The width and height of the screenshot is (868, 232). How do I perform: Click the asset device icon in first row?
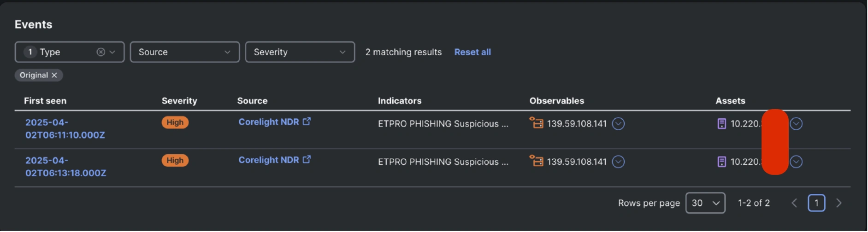[722, 123]
